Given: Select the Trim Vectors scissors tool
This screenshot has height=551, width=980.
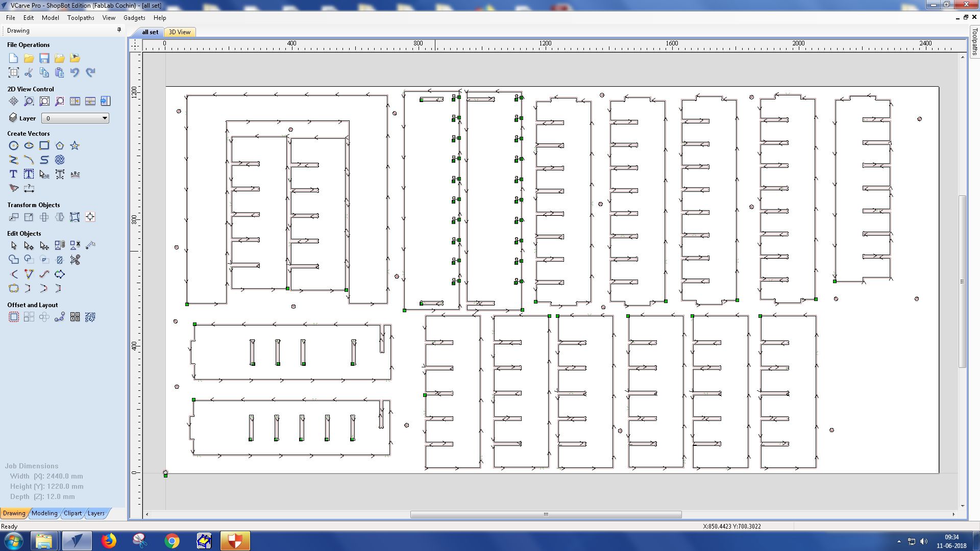Looking at the screenshot, I should point(75,260).
